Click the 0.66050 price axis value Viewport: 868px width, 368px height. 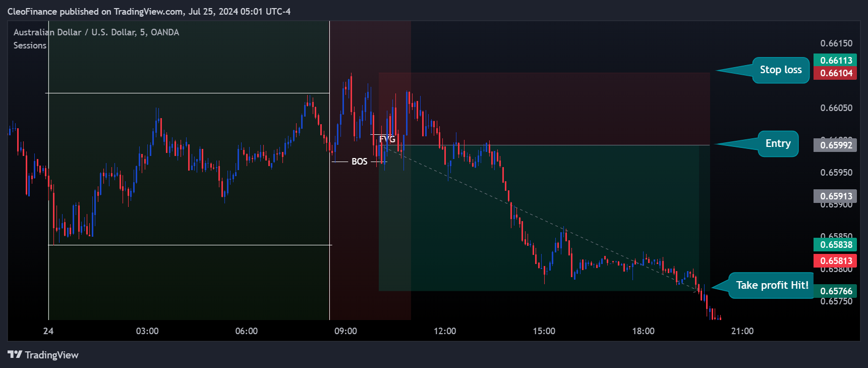836,108
